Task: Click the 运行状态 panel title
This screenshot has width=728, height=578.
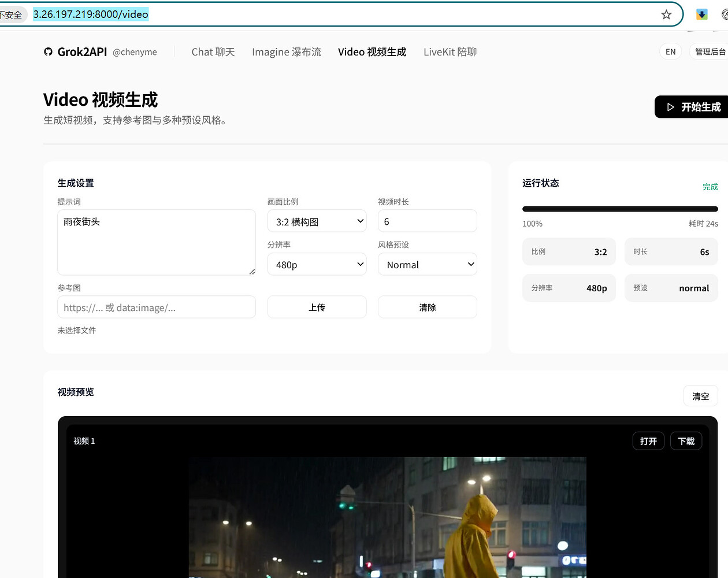Action: tap(541, 183)
